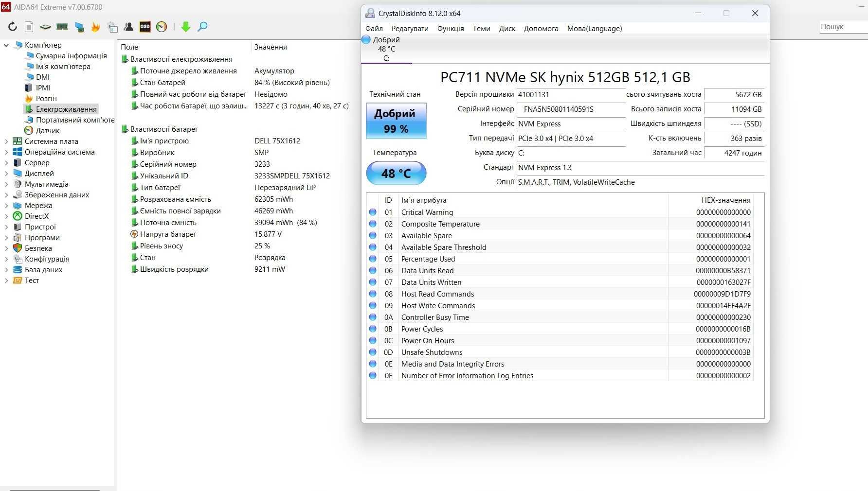The height and width of the screenshot is (491, 868).
Task: Click the Refresh icon in AIDA64 toolbar
Action: coord(13,27)
